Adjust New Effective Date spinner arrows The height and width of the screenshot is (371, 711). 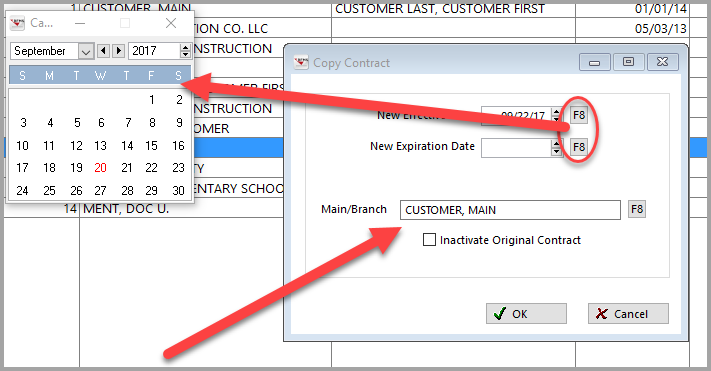(556, 116)
